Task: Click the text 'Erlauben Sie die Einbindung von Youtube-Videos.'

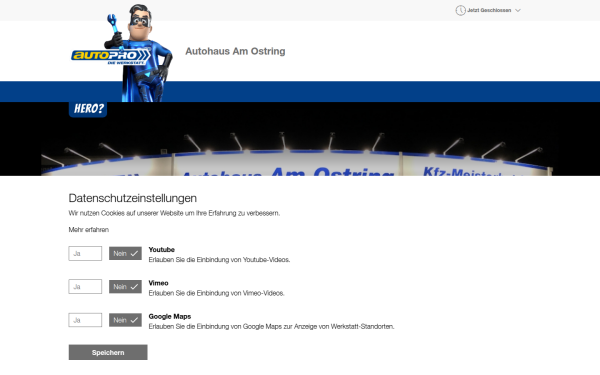Action: (219, 260)
